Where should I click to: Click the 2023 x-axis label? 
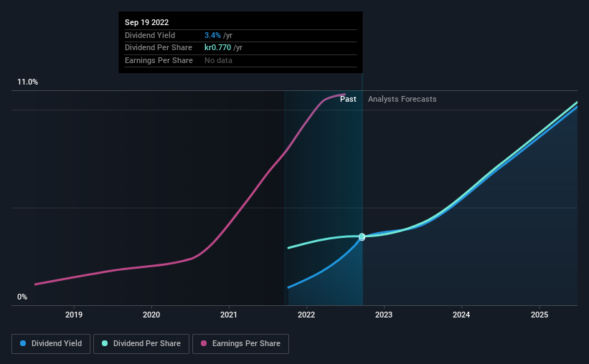pos(384,315)
